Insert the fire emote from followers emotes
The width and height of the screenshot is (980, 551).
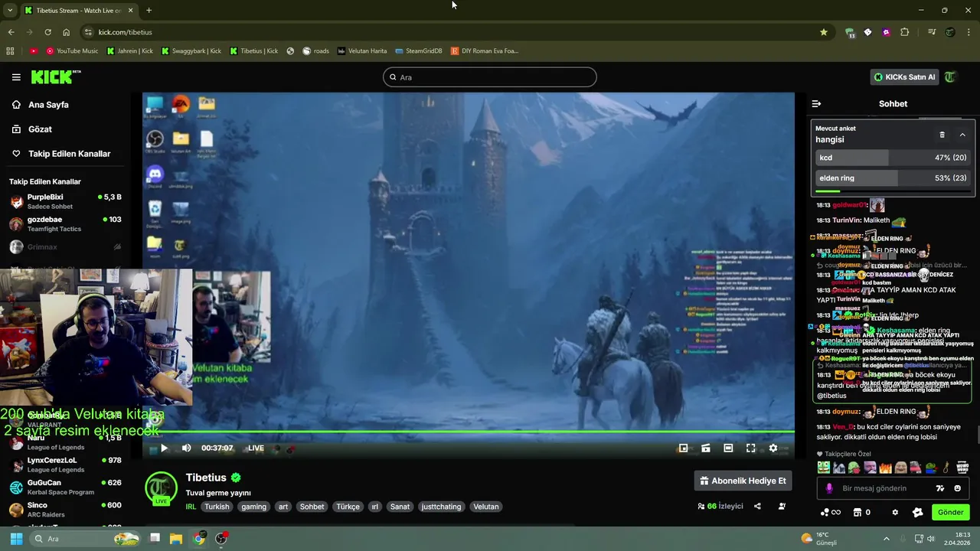(886, 468)
